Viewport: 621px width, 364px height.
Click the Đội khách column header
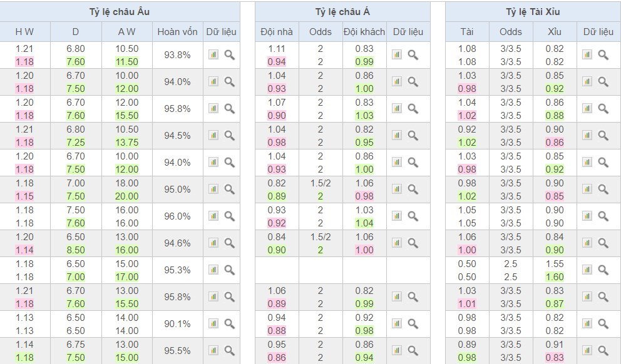click(364, 32)
